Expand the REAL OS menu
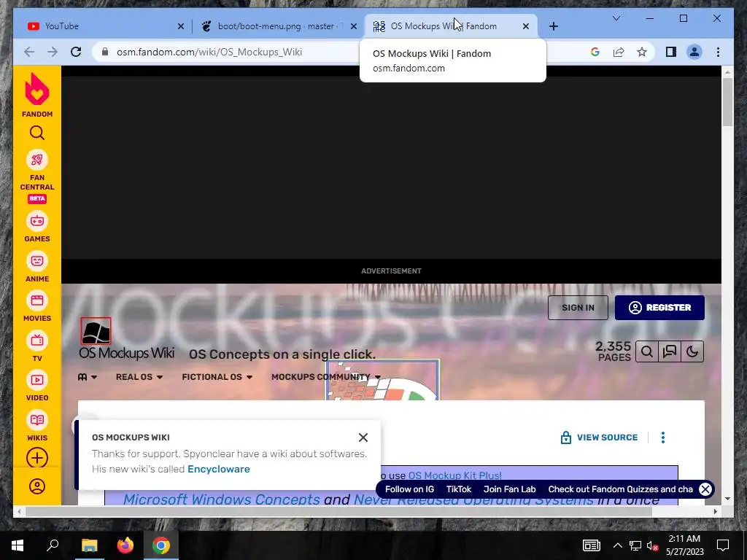The width and height of the screenshot is (747, 560). (139, 377)
